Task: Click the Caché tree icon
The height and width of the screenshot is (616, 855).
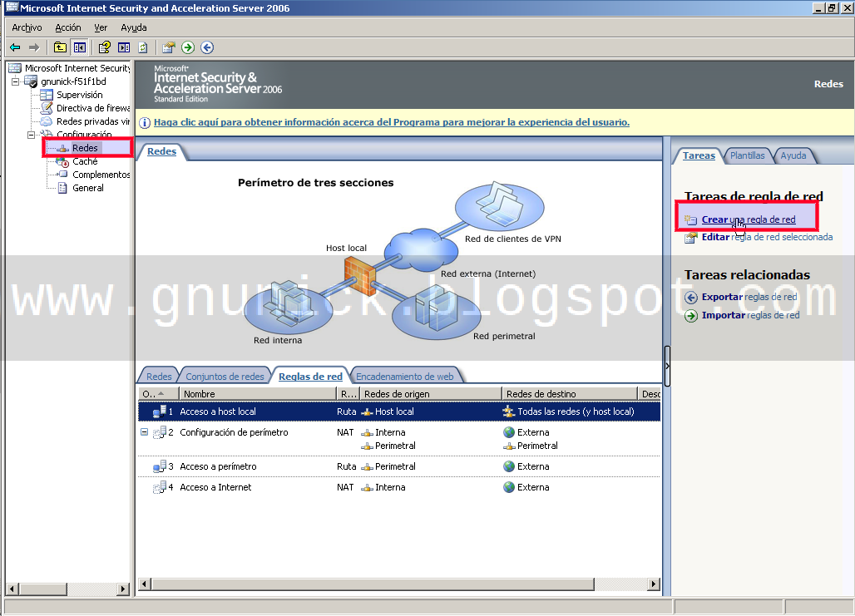Action: pyautogui.click(x=62, y=161)
